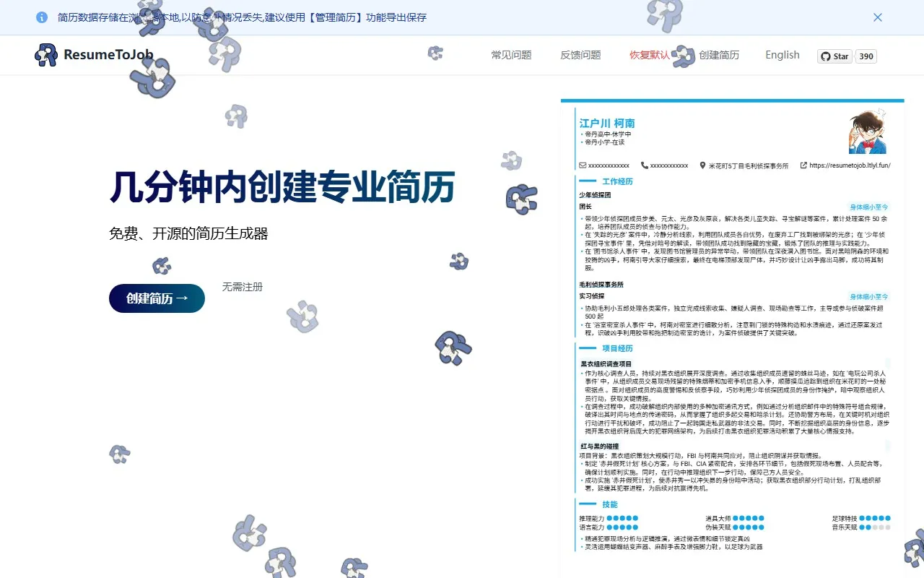Open the 反馈问题 menu item

coord(580,55)
